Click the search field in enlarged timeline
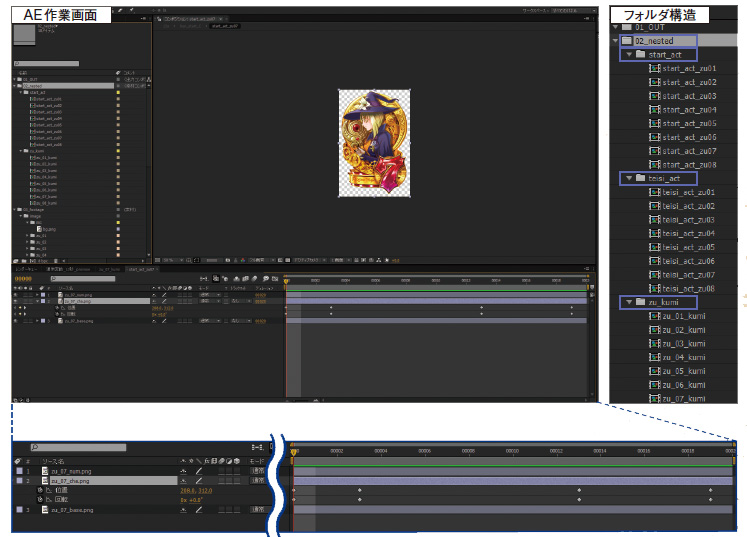The image size is (747, 537). (79, 447)
